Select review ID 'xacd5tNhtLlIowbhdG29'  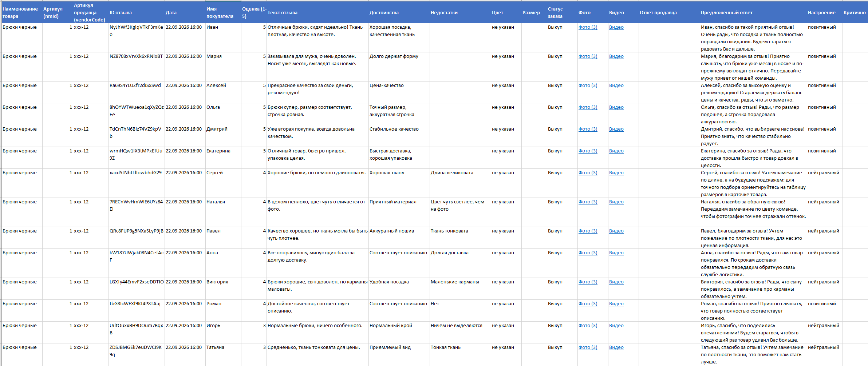137,183
